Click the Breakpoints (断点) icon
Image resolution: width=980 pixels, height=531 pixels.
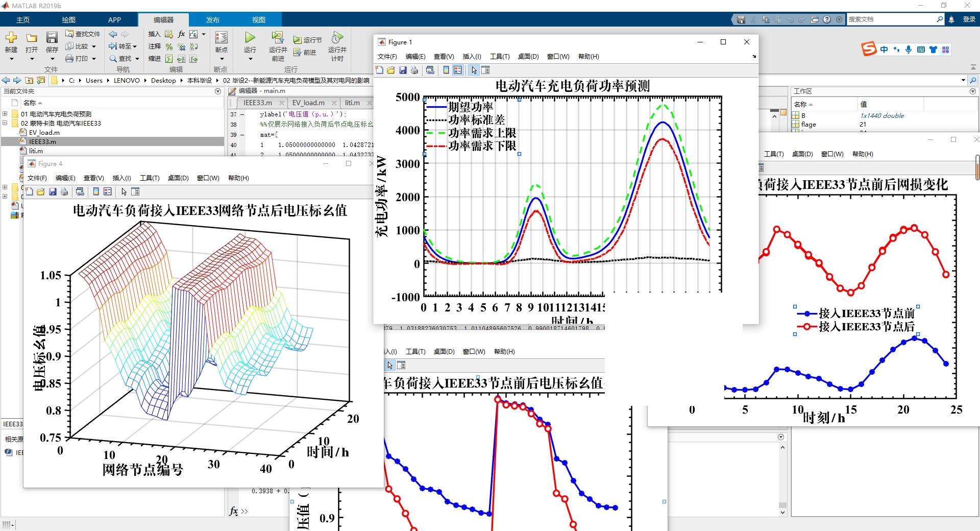222,38
